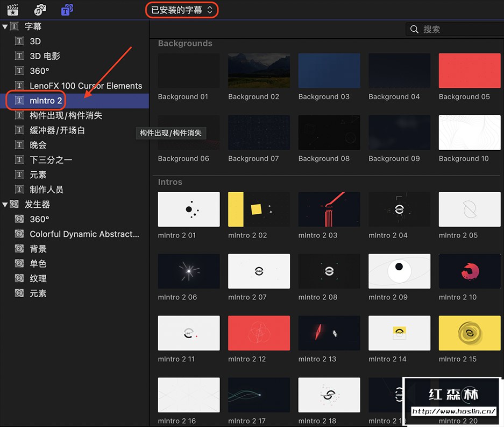Select the Background 08 thumbnail
Viewport: 504px width, 427px height.
tap(329, 132)
